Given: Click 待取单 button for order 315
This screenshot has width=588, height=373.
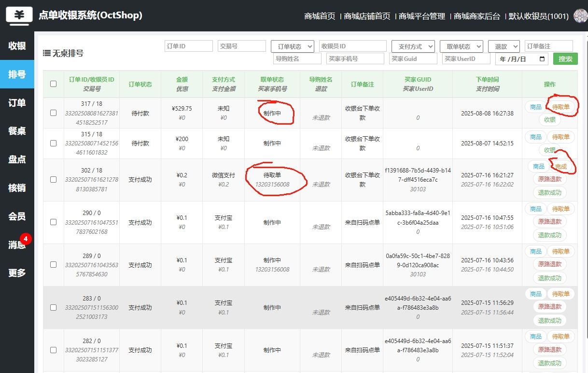Looking at the screenshot, I should pos(560,137).
